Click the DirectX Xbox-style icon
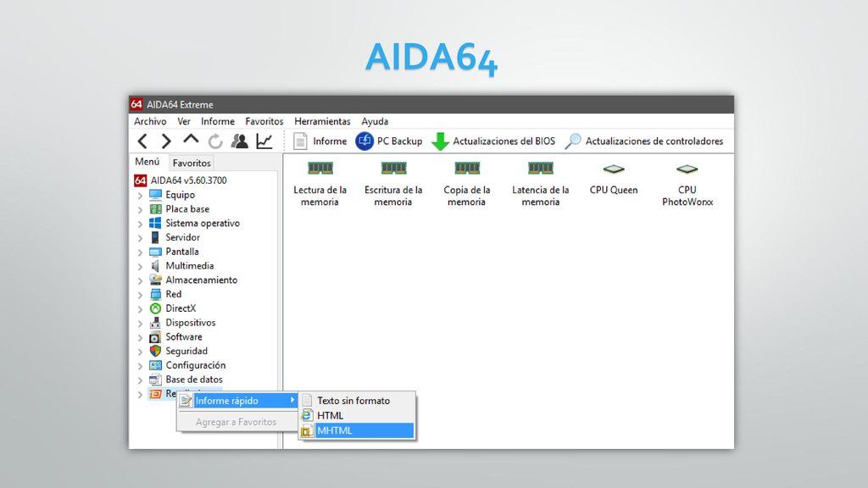Image resolution: width=868 pixels, height=488 pixels. (156, 308)
